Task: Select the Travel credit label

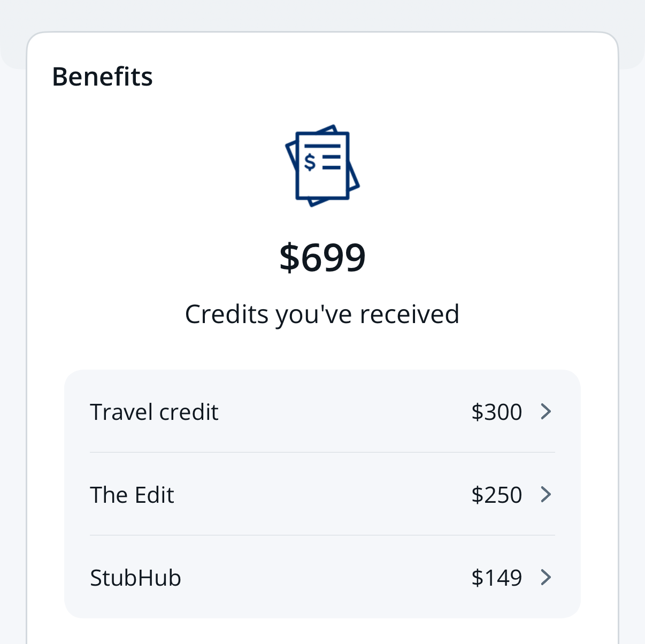Action: point(154,412)
